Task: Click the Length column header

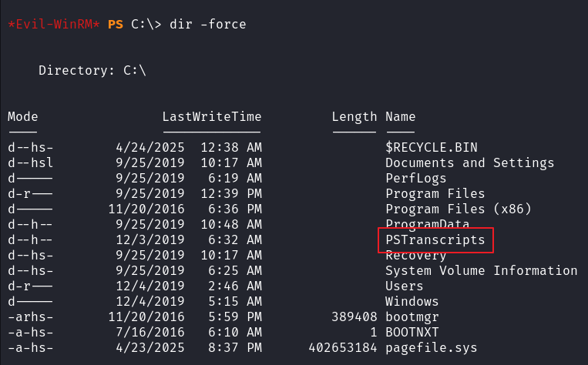Action: (354, 117)
